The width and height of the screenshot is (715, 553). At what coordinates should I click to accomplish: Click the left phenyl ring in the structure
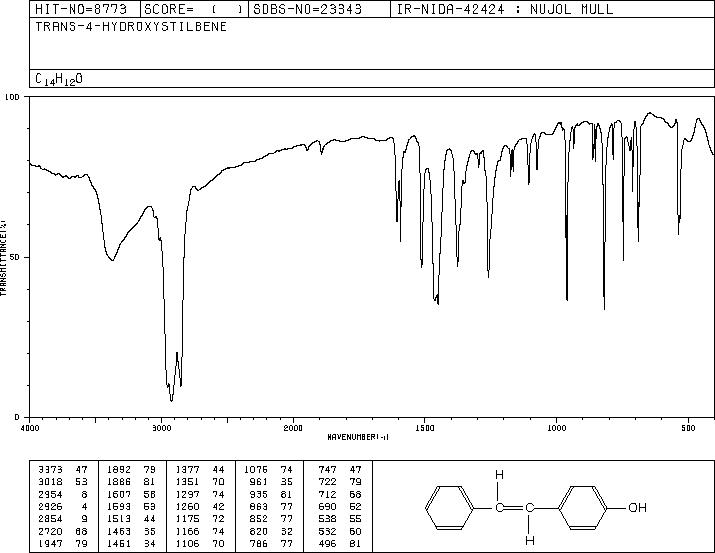(449, 507)
